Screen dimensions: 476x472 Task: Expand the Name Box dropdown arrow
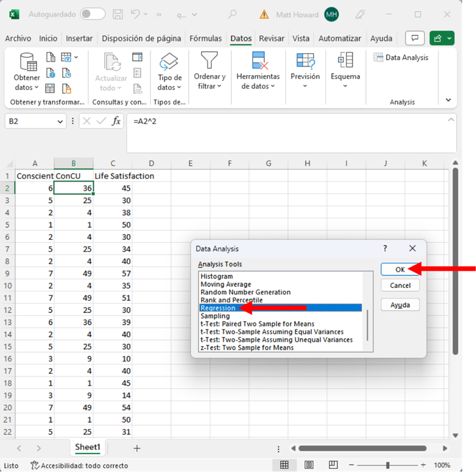(x=60, y=122)
